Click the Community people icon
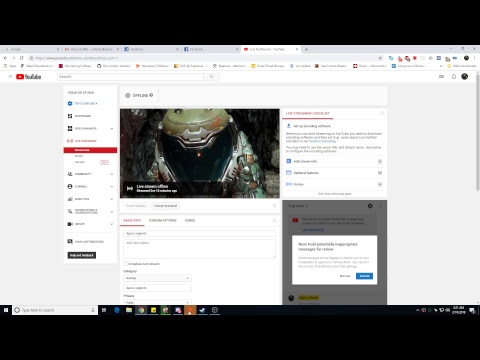 (70, 174)
